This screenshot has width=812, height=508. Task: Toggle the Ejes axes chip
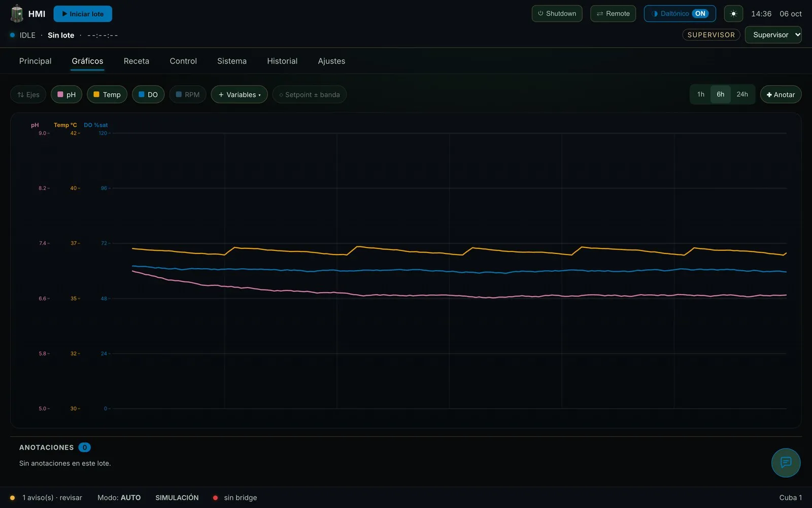click(x=28, y=94)
